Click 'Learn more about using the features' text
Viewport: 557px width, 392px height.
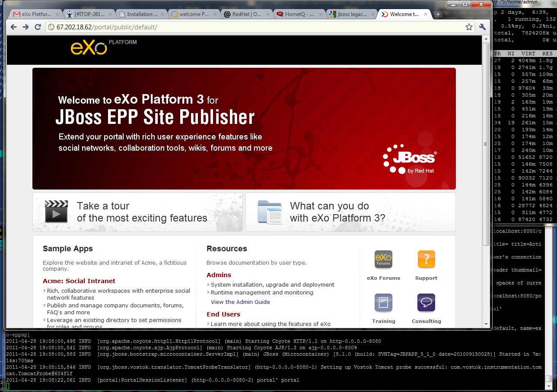(271, 324)
